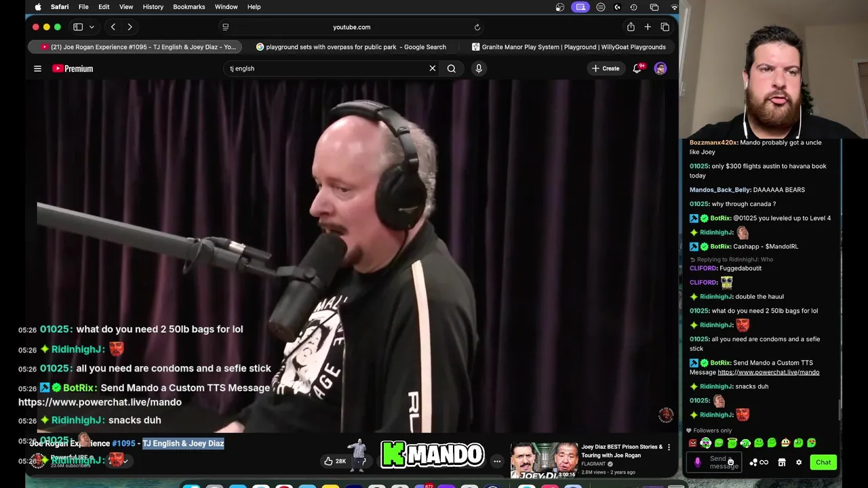Click username Bozzmanx420x in chat

[x=713, y=142]
